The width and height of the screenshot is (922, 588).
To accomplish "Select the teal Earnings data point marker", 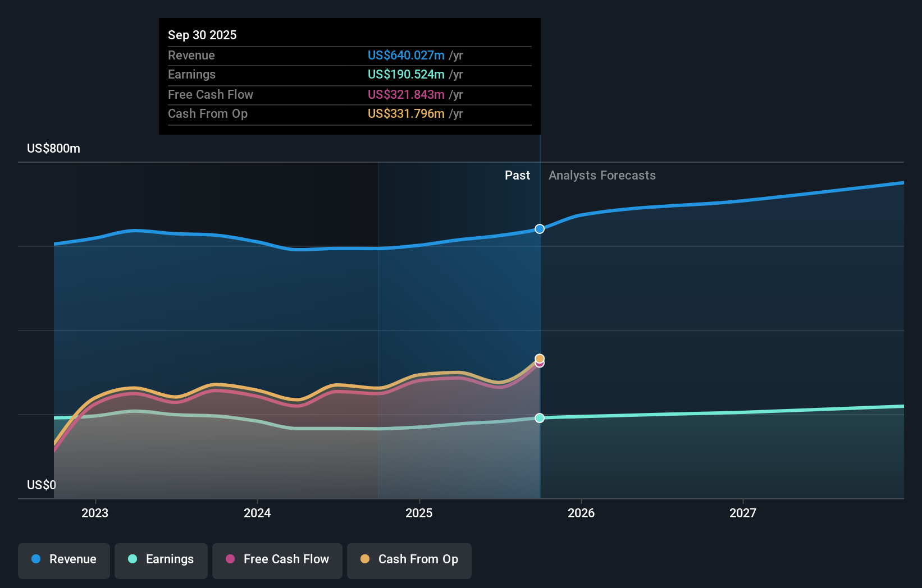I will click(539, 417).
